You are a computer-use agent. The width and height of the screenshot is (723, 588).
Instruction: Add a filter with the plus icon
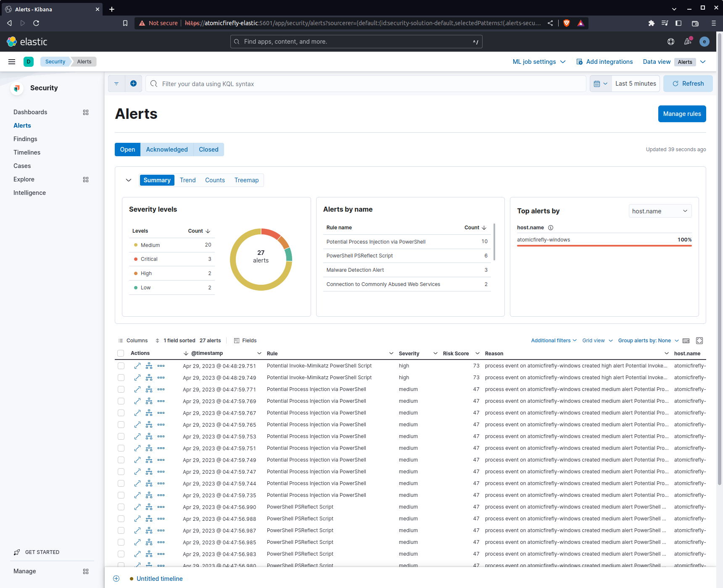tap(133, 84)
